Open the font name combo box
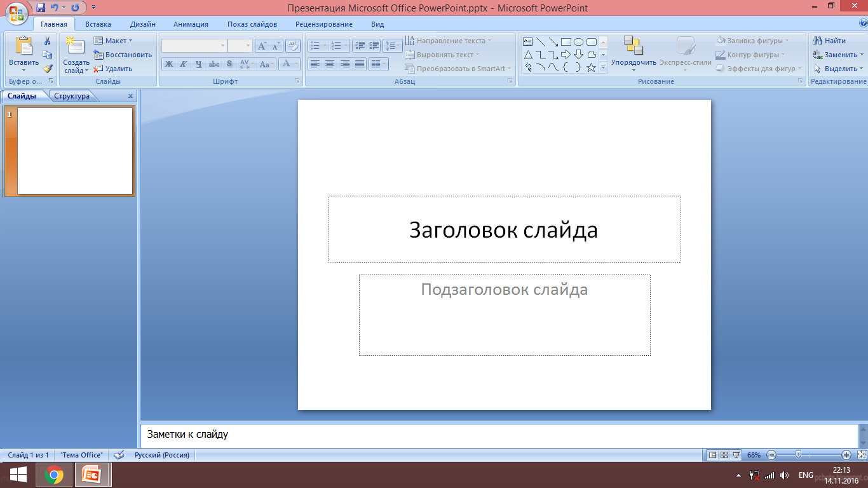868x488 pixels. [x=194, y=46]
